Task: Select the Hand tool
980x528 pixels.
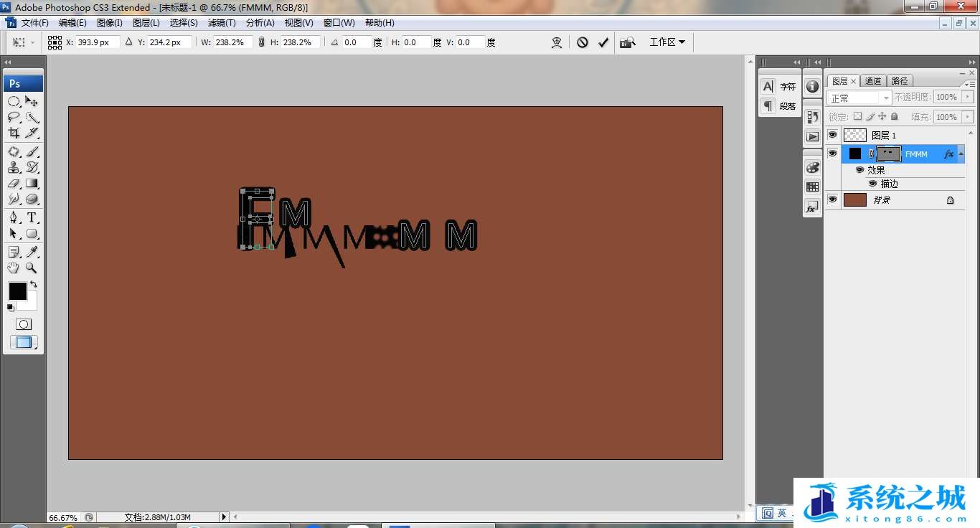Action: click(14, 268)
